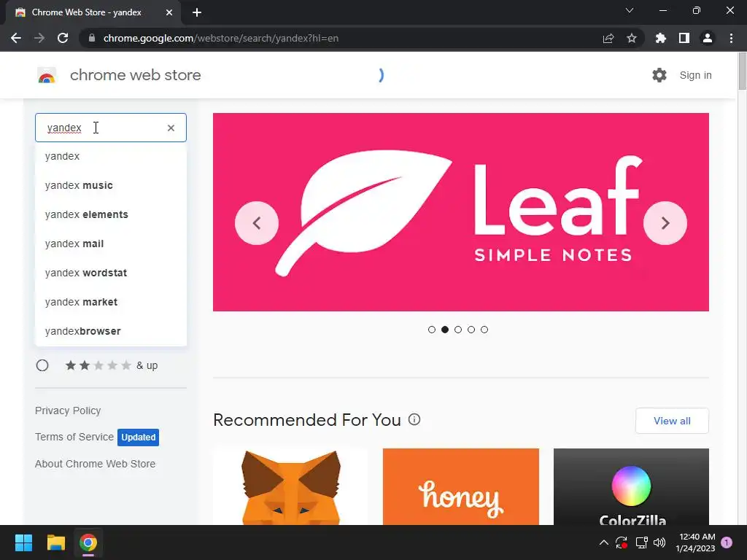Select the second carousel slide dot
The height and width of the screenshot is (560, 747).
pyautogui.click(x=445, y=330)
